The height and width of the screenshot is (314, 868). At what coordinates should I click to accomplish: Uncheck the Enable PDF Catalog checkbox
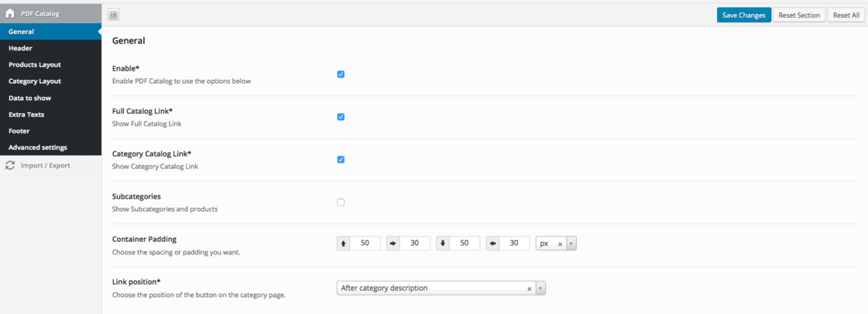pyautogui.click(x=341, y=74)
